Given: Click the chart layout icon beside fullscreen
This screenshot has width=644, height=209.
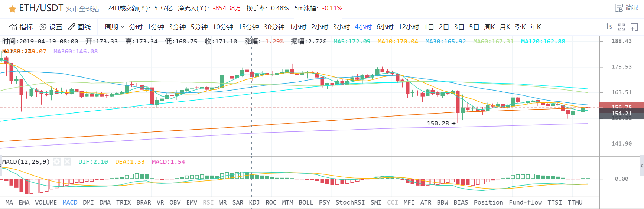Looking at the screenshot, I should click(634, 27).
